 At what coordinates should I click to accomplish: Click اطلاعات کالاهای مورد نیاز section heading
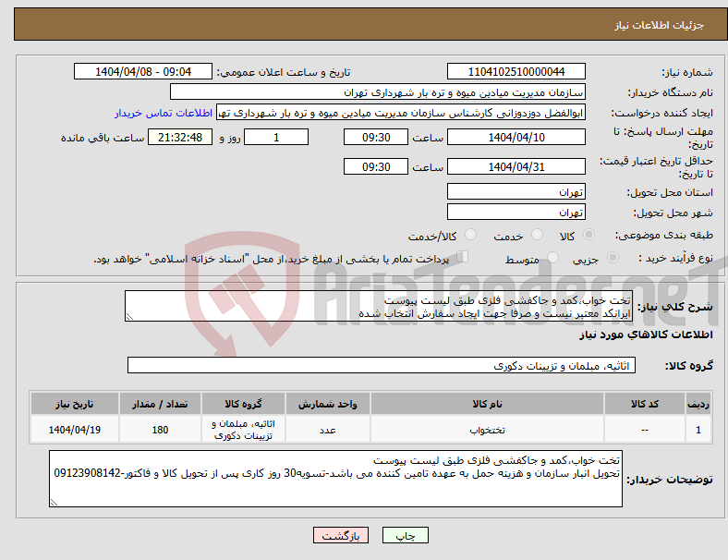click(646, 335)
